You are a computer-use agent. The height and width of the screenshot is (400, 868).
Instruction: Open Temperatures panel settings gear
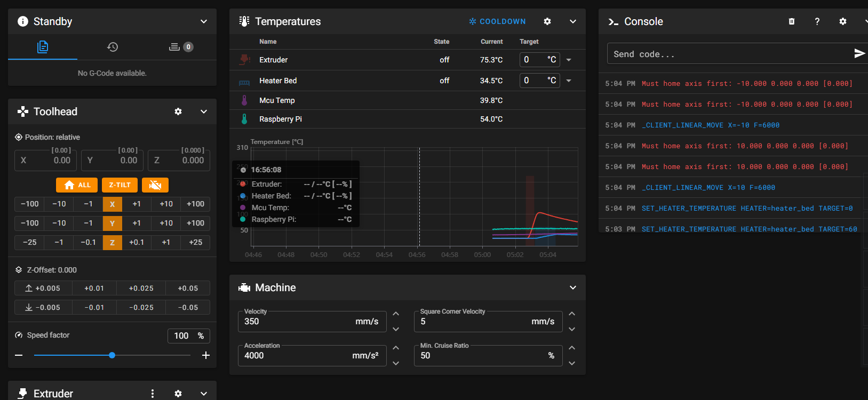[x=547, y=21]
